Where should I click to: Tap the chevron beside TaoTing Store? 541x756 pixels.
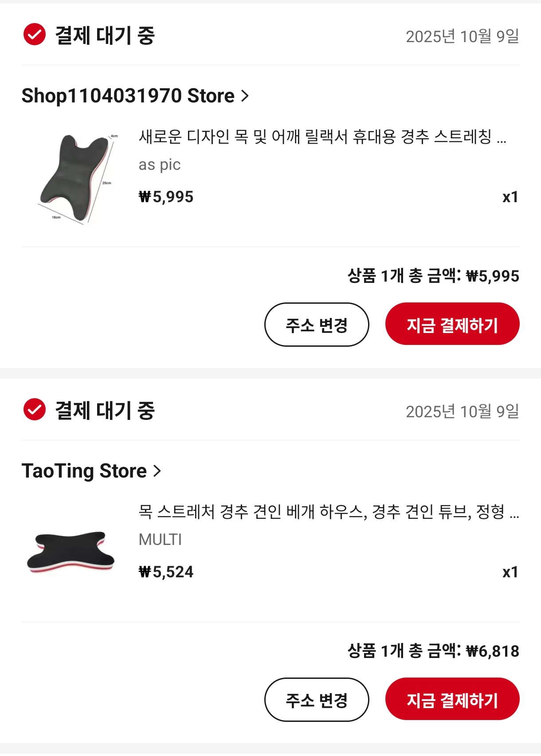click(157, 471)
